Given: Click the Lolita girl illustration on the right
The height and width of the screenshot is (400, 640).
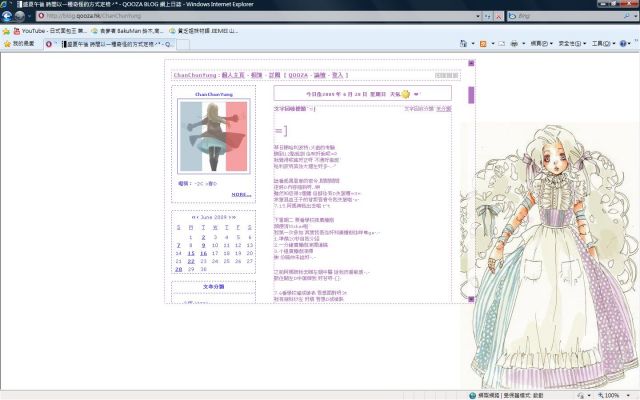Looking at the screenshot, I should tap(550, 255).
